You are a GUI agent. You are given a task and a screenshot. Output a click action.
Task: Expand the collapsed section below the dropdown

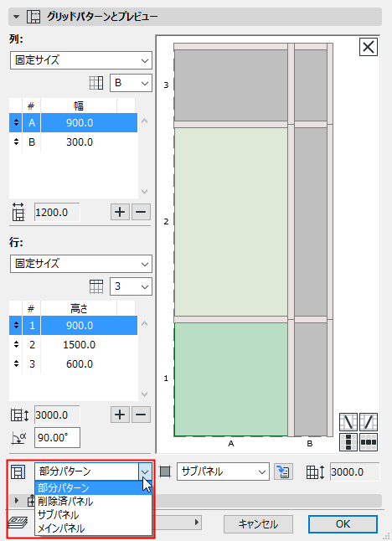click(16, 500)
